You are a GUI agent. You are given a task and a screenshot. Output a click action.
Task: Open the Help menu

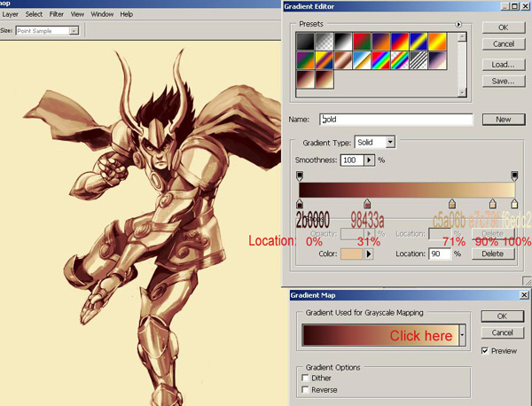tap(127, 14)
